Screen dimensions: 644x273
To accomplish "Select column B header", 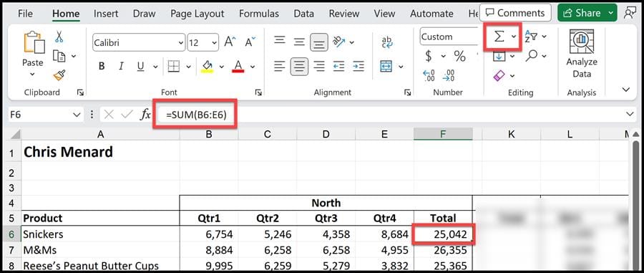I will point(209,134).
